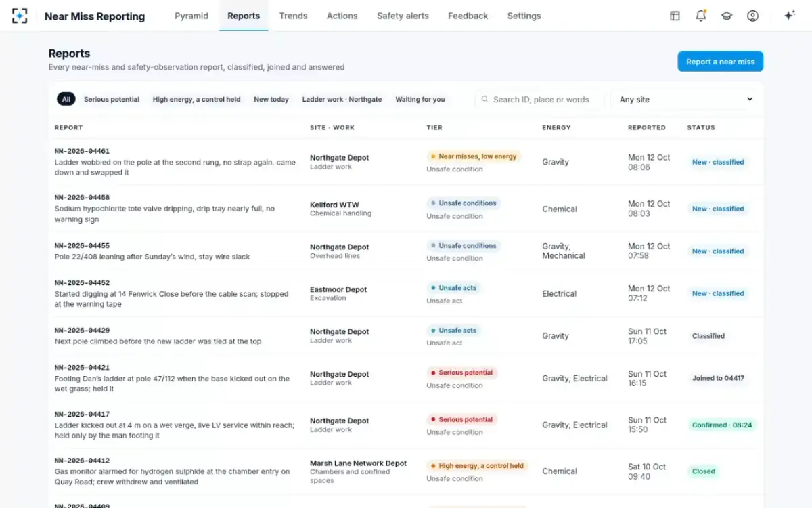
Task: Click Marsh Lane Network Depot site name
Action: [x=358, y=463]
